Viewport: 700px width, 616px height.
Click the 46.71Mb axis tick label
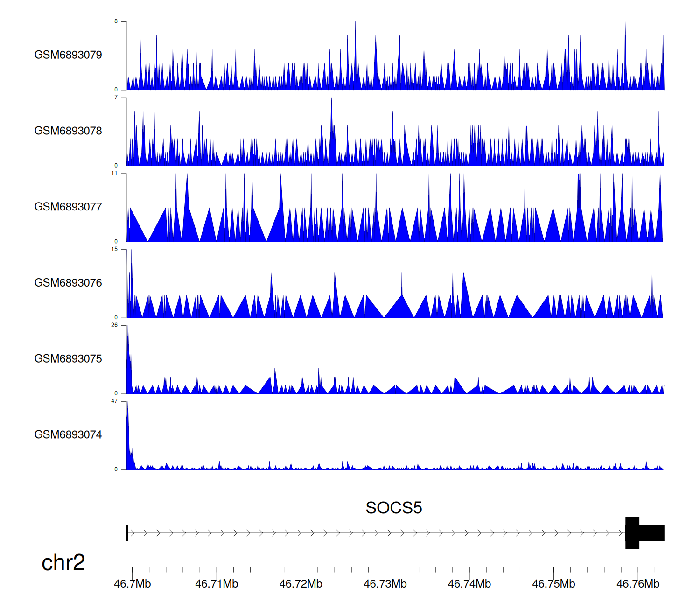point(217,584)
